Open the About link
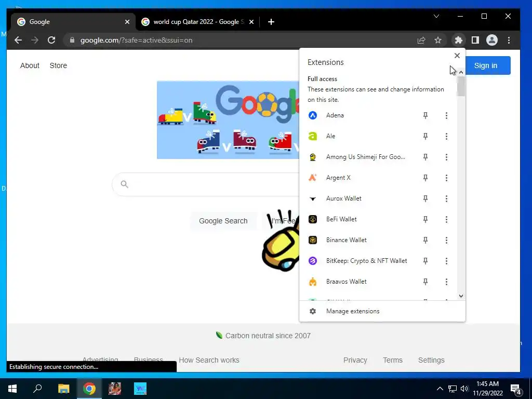This screenshot has width=532, height=399. (30, 65)
